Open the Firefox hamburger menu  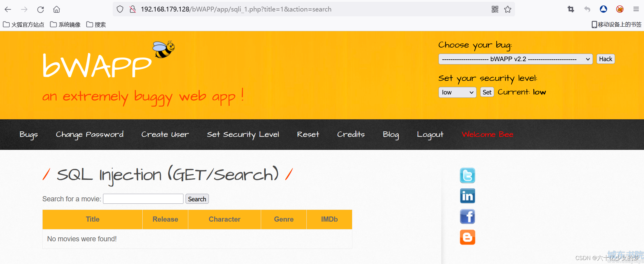[x=636, y=9]
